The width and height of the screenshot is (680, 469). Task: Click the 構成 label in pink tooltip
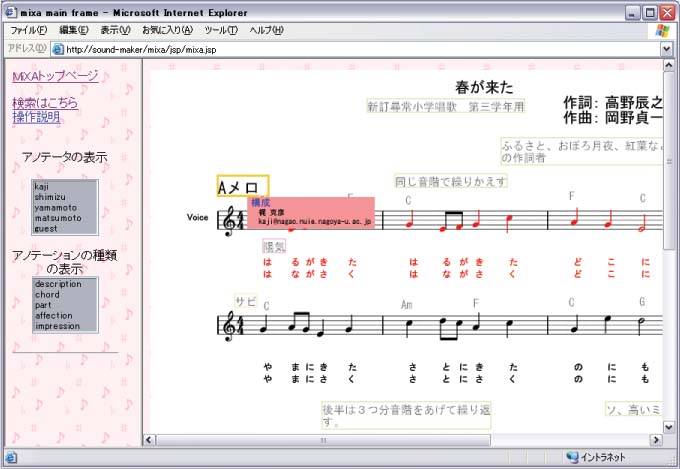[261, 203]
